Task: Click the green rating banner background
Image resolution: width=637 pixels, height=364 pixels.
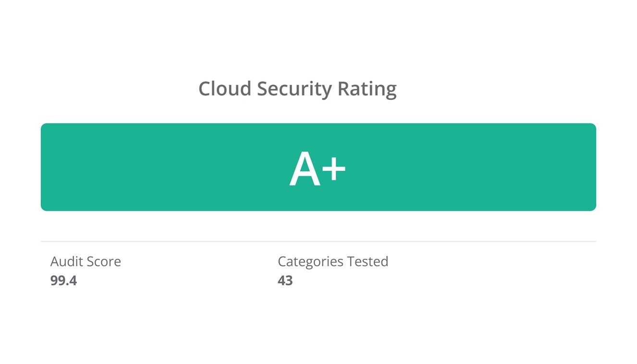Action: [144, 167]
